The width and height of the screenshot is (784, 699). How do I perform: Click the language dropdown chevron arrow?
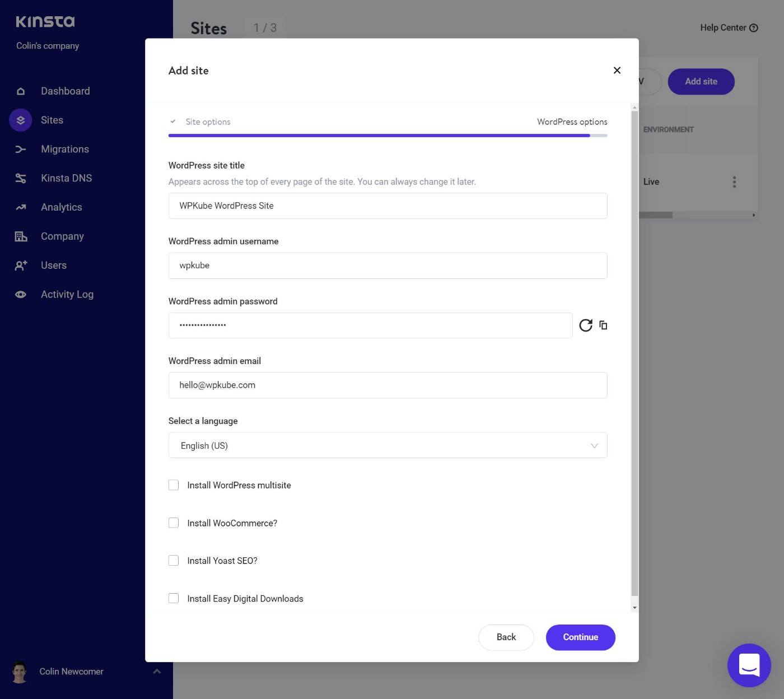[594, 446]
